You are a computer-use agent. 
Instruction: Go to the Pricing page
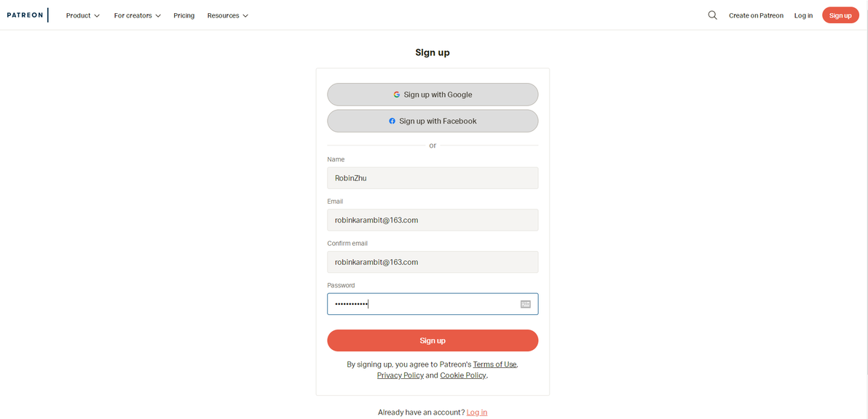(184, 15)
